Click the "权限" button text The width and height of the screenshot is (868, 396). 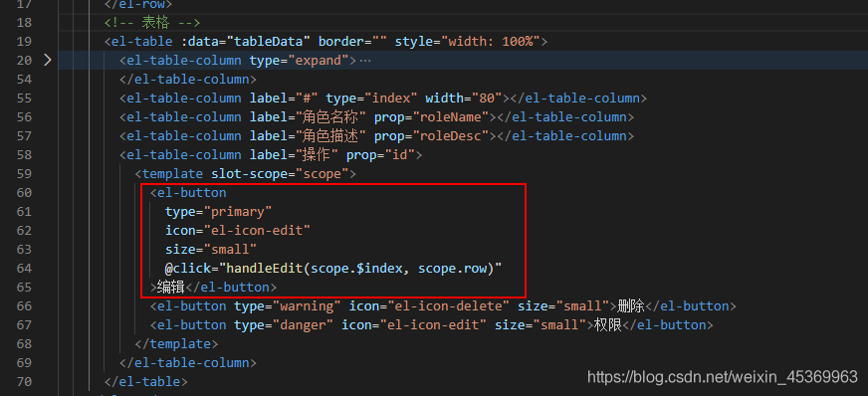tap(608, 324)
